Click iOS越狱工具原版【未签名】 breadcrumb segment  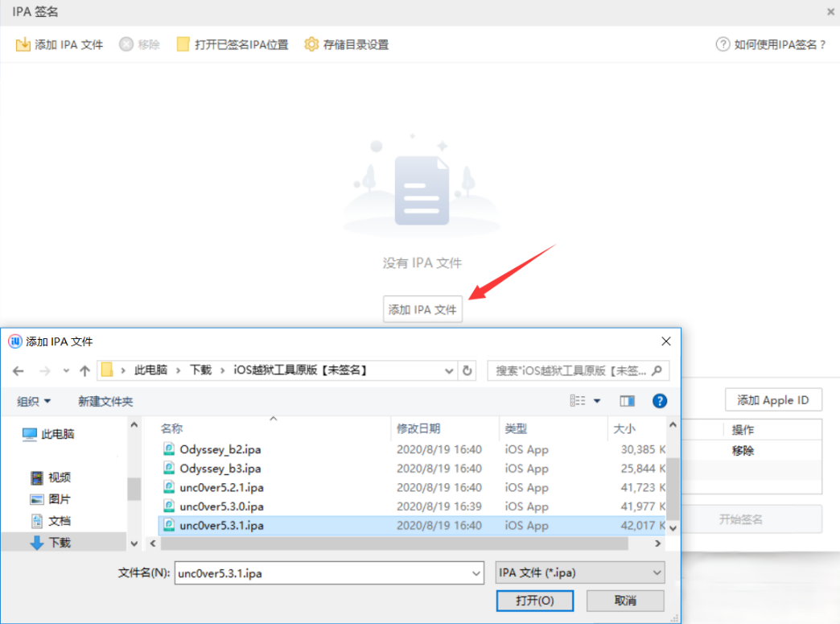pyautogui.click(x=301, y=370)
